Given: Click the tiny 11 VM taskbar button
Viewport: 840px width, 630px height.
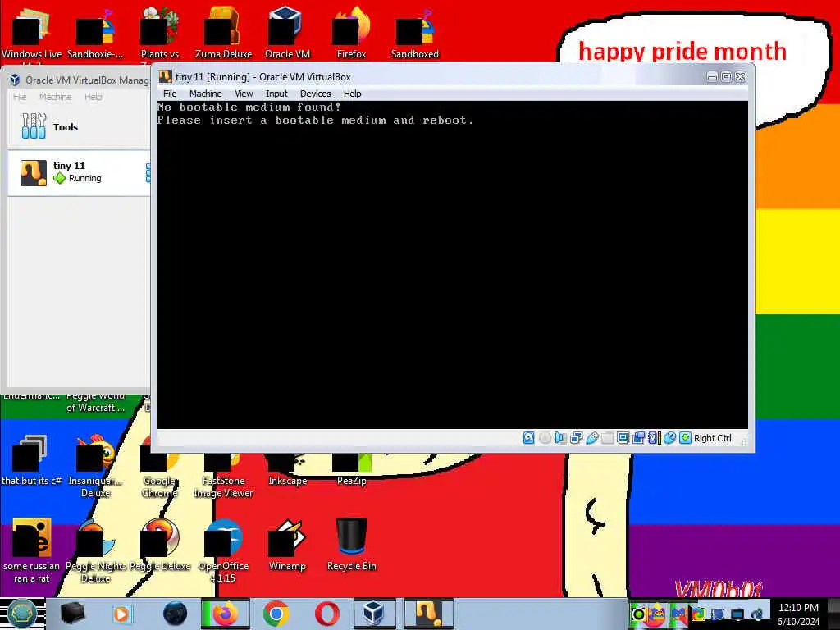Looking at the screenshot, I should click(x=428, y=614).
